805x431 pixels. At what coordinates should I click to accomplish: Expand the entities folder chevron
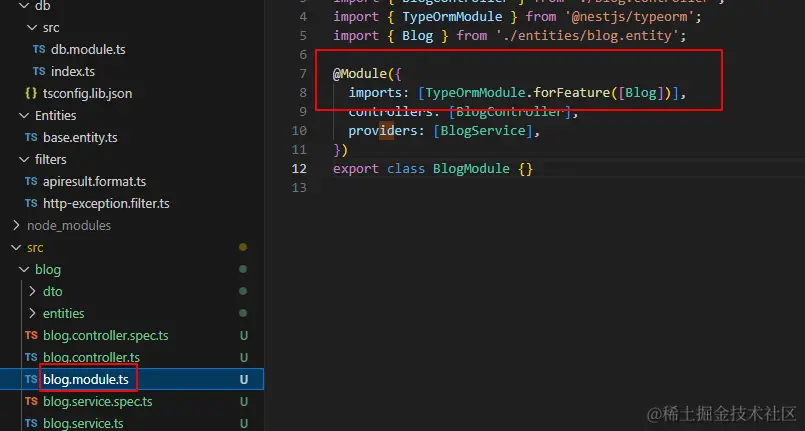(32, 314)
